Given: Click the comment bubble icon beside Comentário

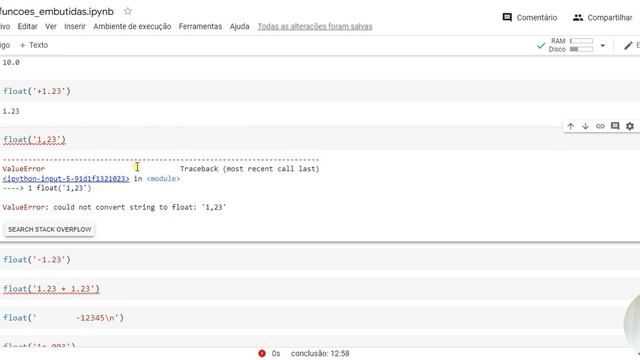Looking at the screenshot, I should [507, 18].
